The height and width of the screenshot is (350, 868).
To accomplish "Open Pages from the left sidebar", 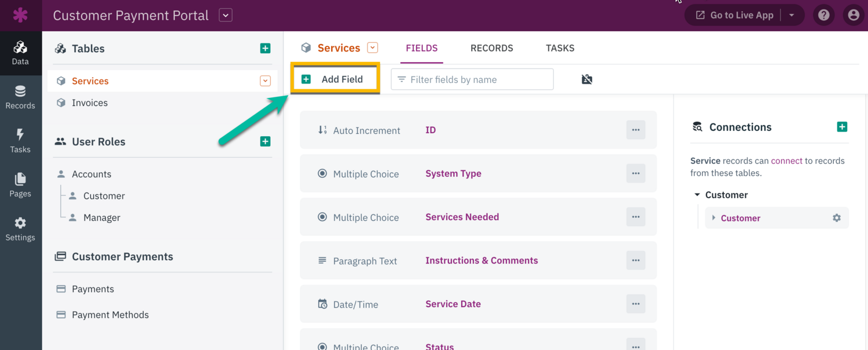I will pos(20,185).
